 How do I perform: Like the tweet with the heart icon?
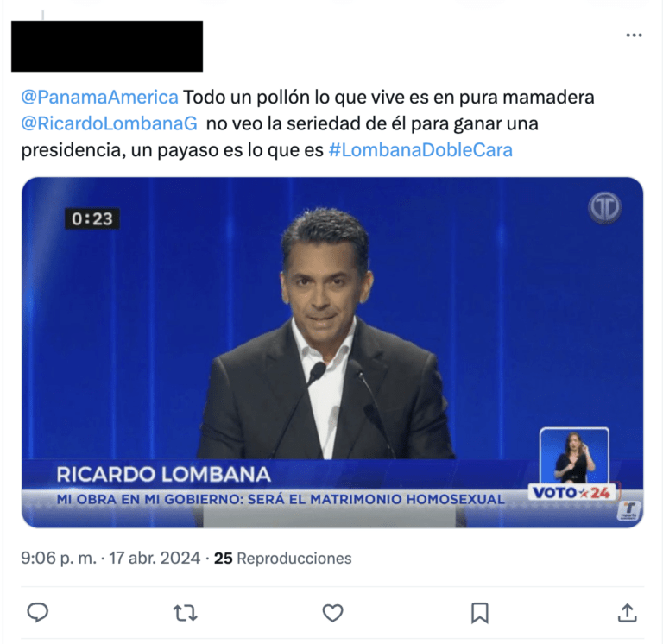coord(332,613)
